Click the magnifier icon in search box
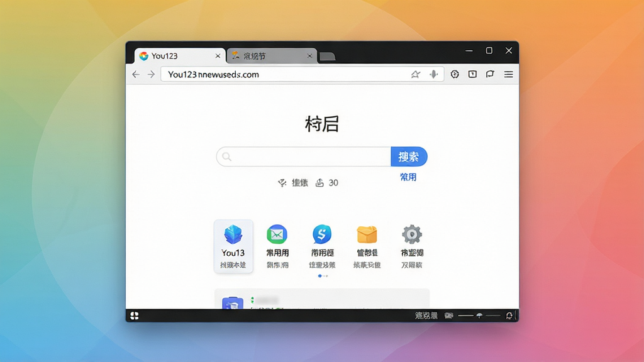644x362 pixels. click(226, 156)
